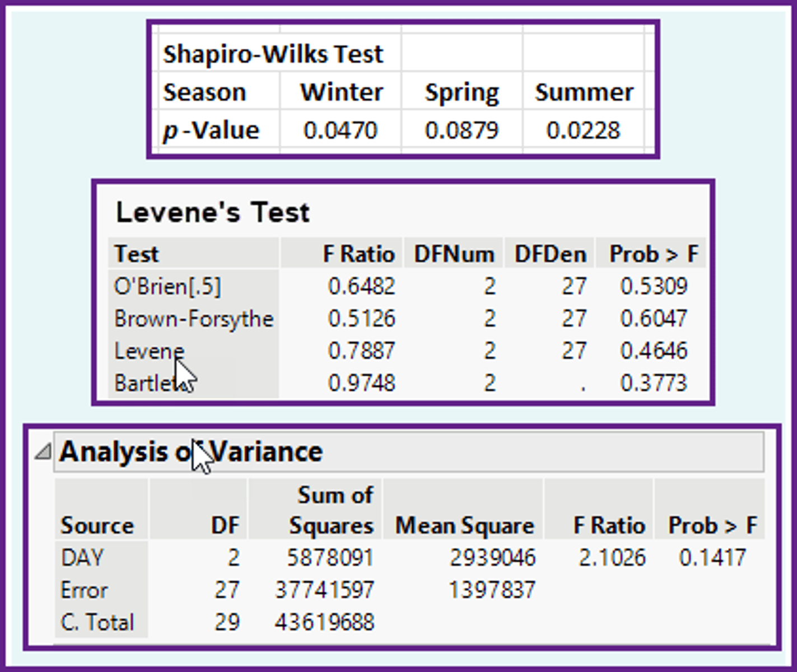
Task: Click the Spring p-value cell 0.0879
Action: pyautogui.click(x=462, y=130)
